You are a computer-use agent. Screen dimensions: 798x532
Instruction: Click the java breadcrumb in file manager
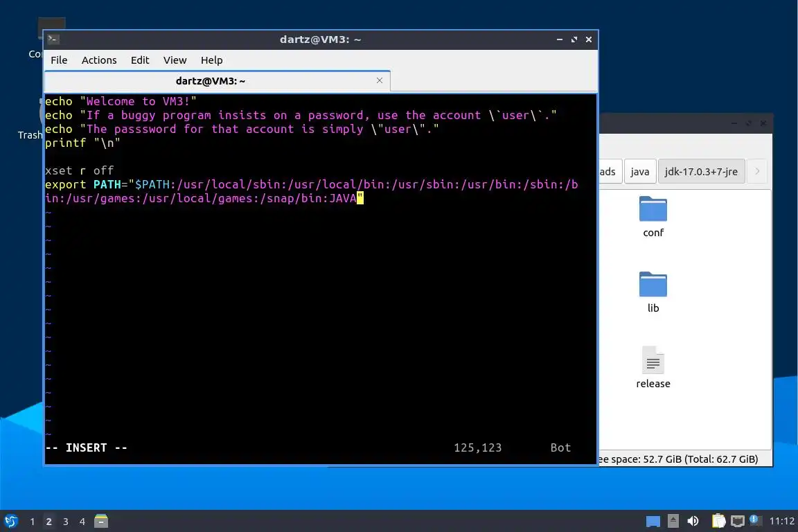pos(640,172)
